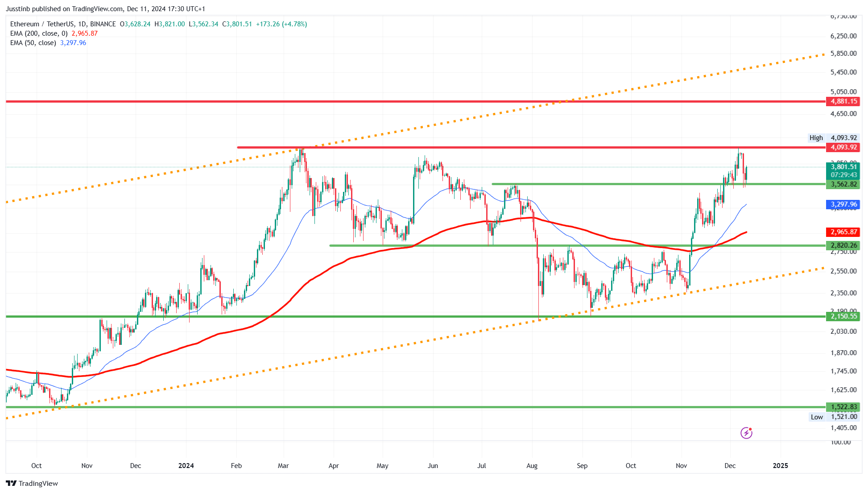The image size is (868, 493).
Task: Select the 1,522.83 green support label
Action: (x=843, y=407)
